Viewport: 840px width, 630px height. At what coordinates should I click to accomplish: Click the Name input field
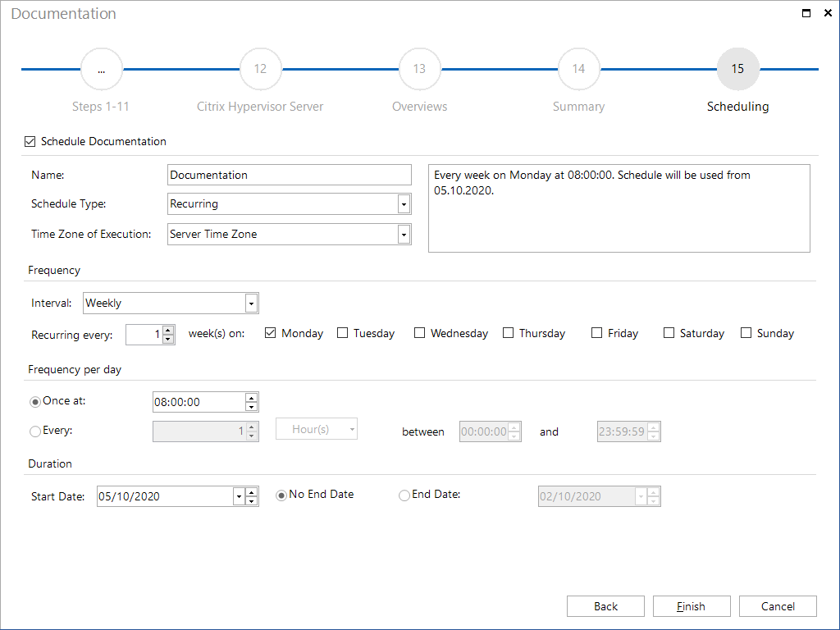(x=290, y=175)
